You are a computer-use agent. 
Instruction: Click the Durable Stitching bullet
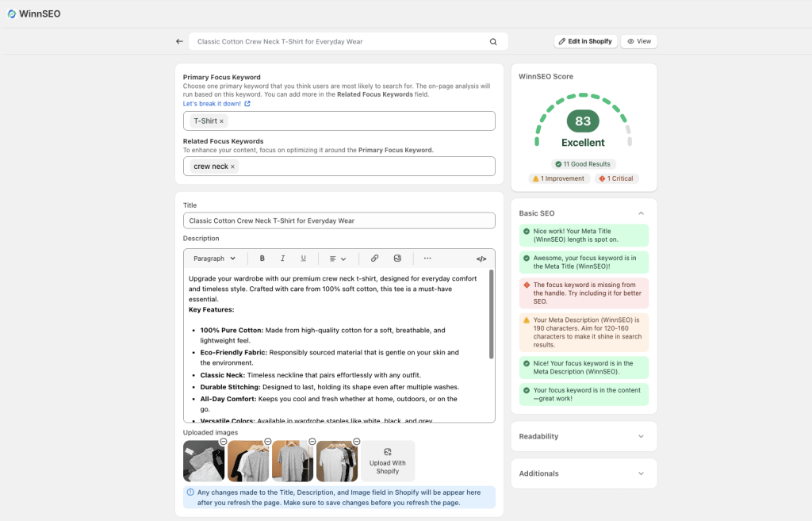329,388
